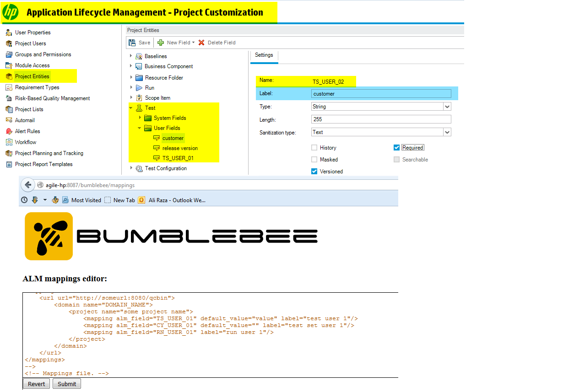Click the Revert button
585x392 pixels.
[x=37, y=384]
